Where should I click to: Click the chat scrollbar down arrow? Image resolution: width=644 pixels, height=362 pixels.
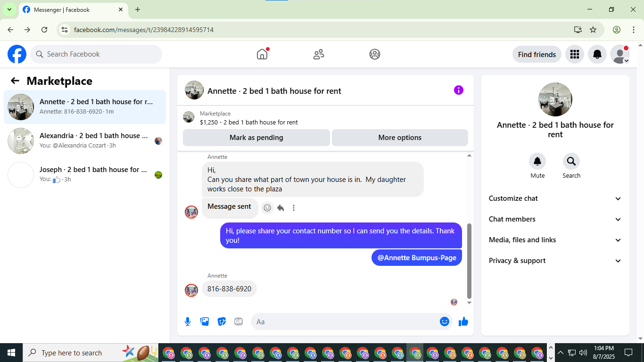click(469, 303)
